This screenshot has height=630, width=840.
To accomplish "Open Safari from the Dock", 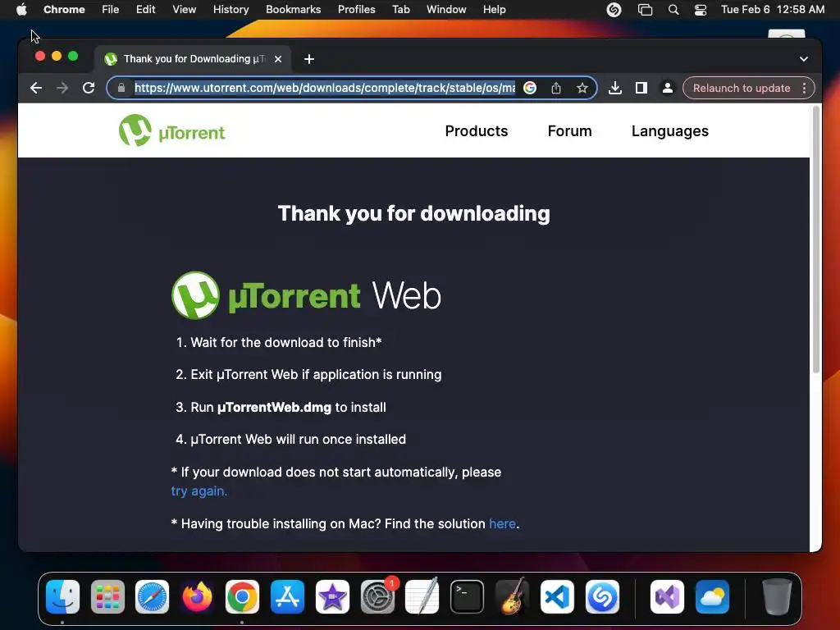I will pos(152,597).
